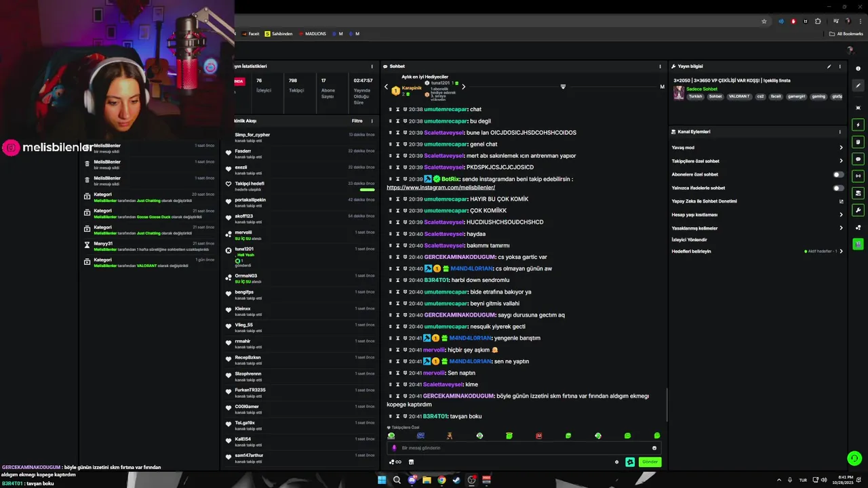Show previous top gifter with left arrow

(x=386, y=87)
